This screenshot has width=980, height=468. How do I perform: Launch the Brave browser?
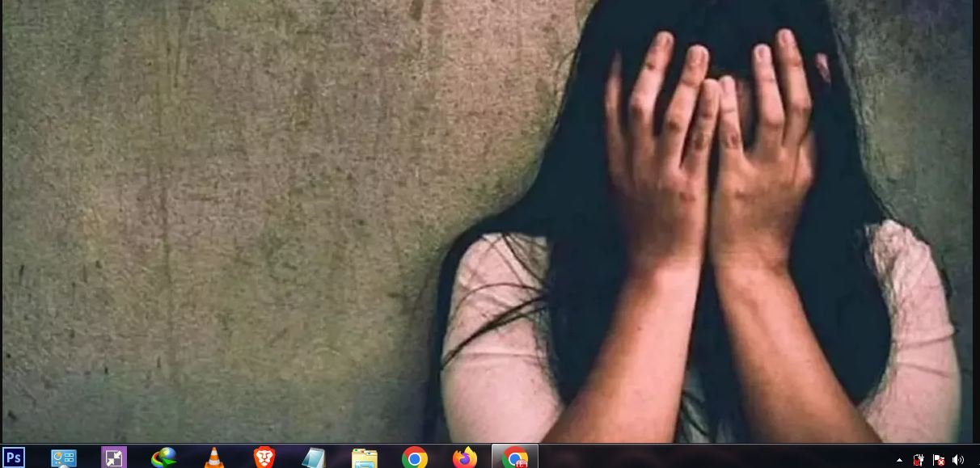coord(264,458)
